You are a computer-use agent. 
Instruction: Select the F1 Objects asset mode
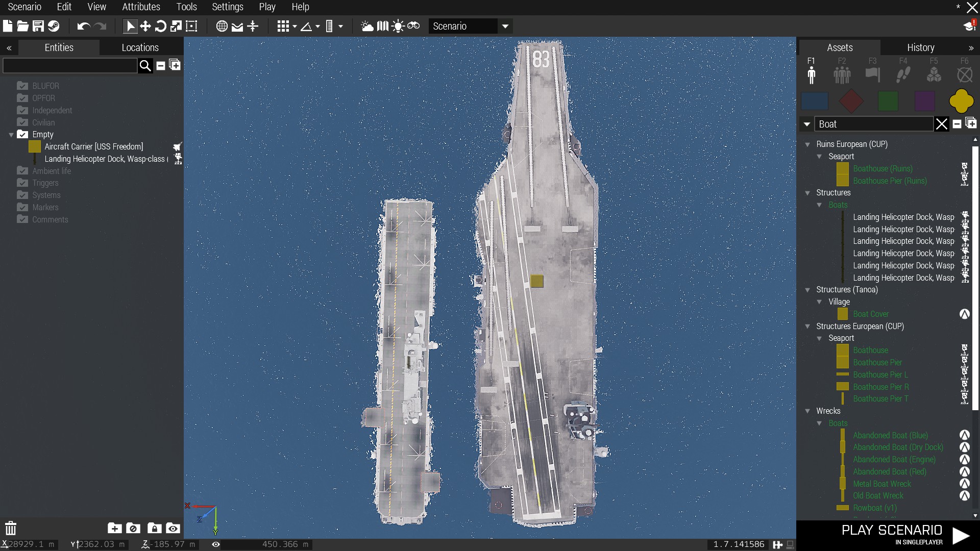[811, 71]
